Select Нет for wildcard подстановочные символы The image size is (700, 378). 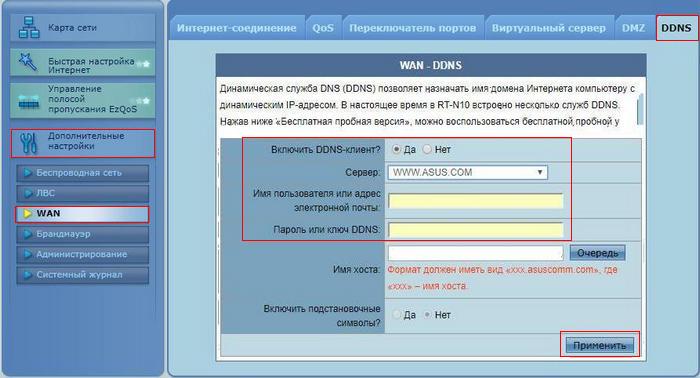coord(427,315)
